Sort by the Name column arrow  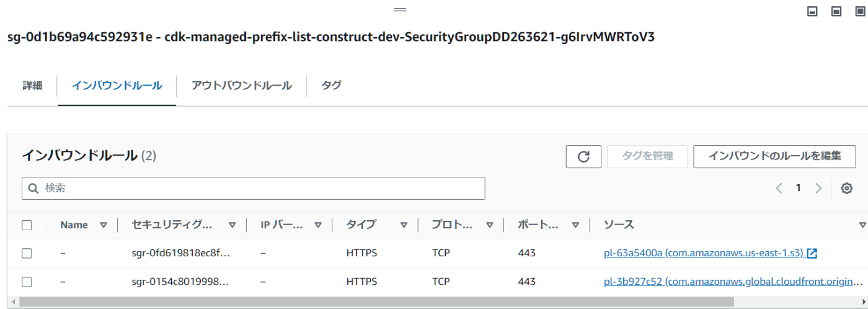pyautogui.click(x=104, y=225)
